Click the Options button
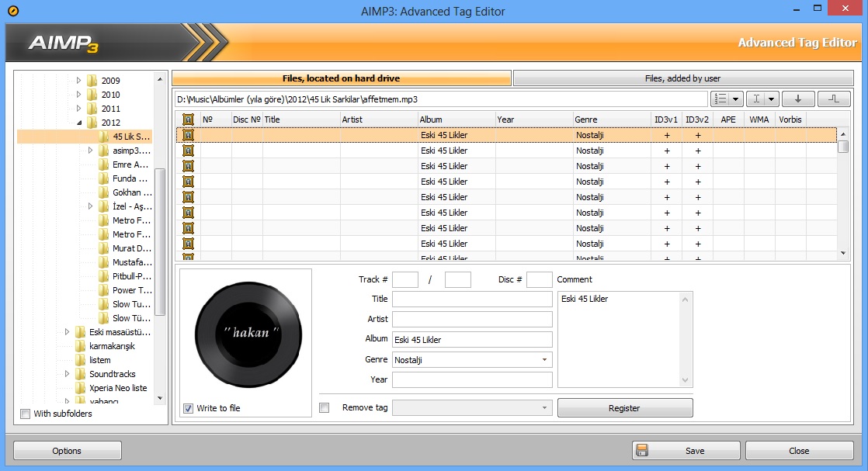 67,451
